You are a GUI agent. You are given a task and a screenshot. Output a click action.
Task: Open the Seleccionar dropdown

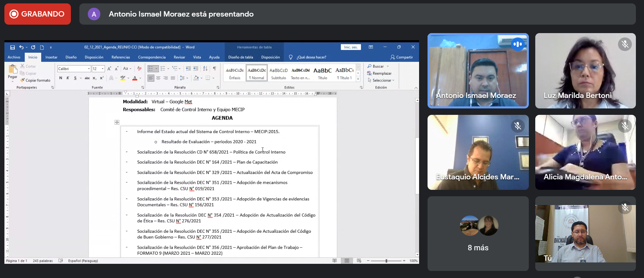pyautogui.click(x=381, y=80)
